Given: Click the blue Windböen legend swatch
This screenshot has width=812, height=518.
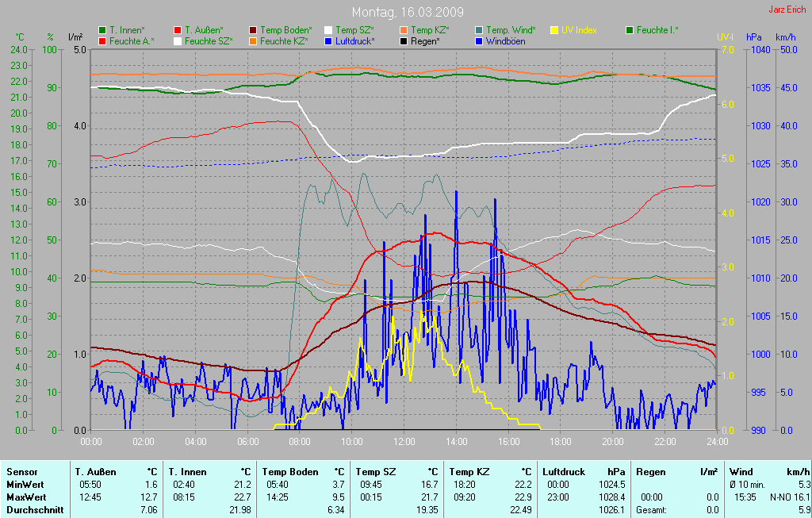Looking at the screenshot, I should pyautogui.click(x=479, y=41).
